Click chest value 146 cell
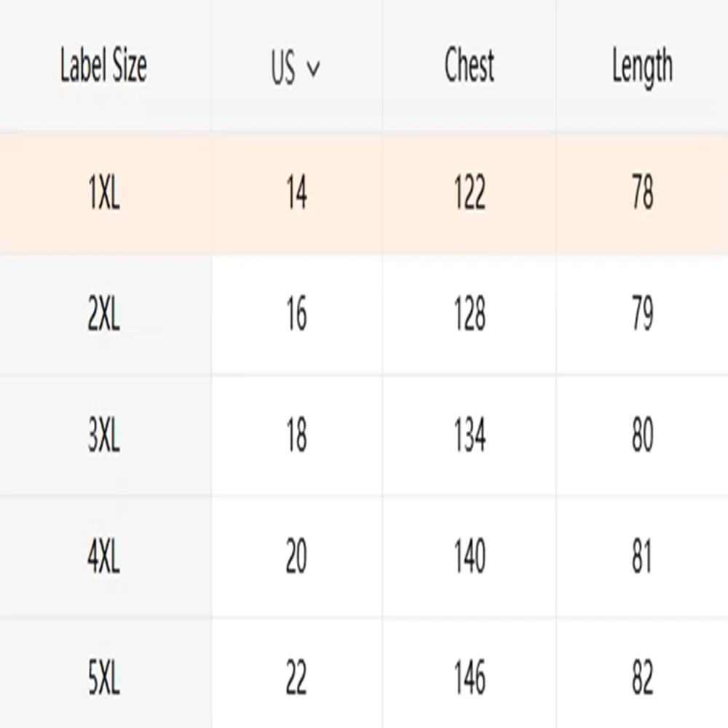The image size is (728, 728). pos(470,678)
